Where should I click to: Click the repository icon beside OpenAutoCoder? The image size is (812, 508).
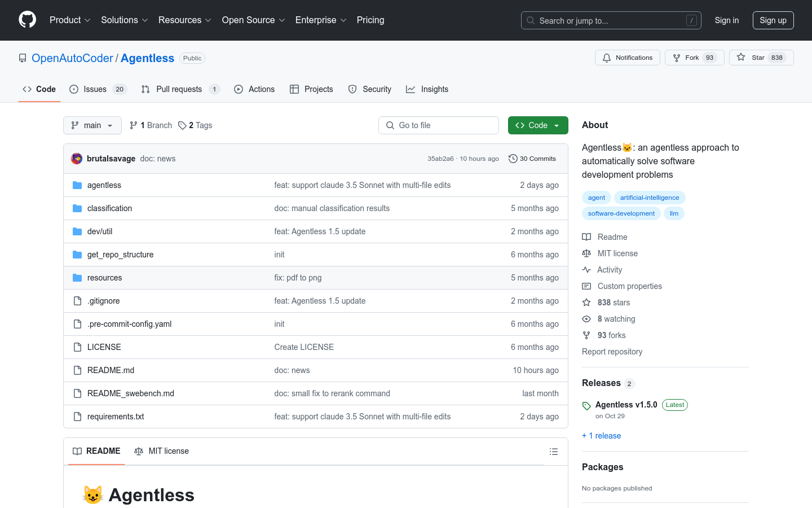pos(23,58)
